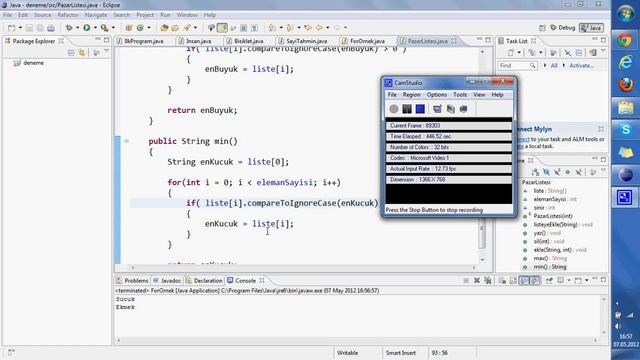Click Sort icon in Outline toolbar
Image resolution: width=640 pixels, height=360 pixels.
click(535, 172)
